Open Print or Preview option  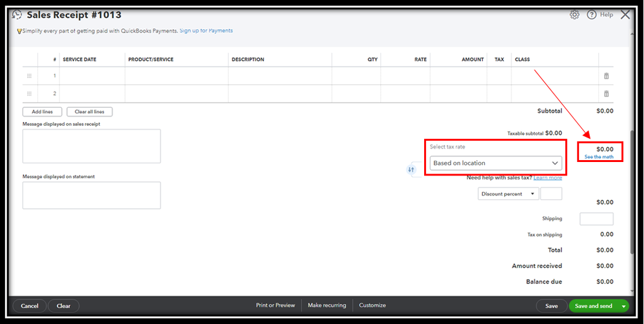pyautogui.click(x=275, y=305)
